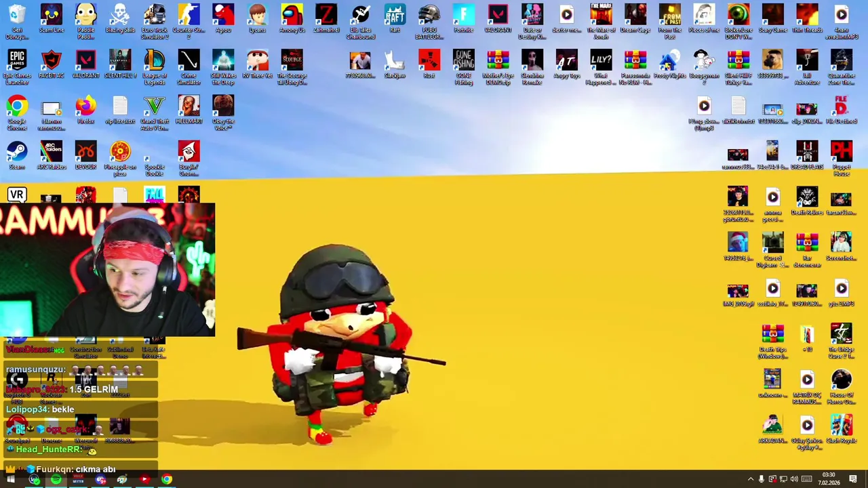The height and width of the screenshot is (488, 868).
Task: Open the sikrikler.txt text file
Action: [x=738, y=110]
